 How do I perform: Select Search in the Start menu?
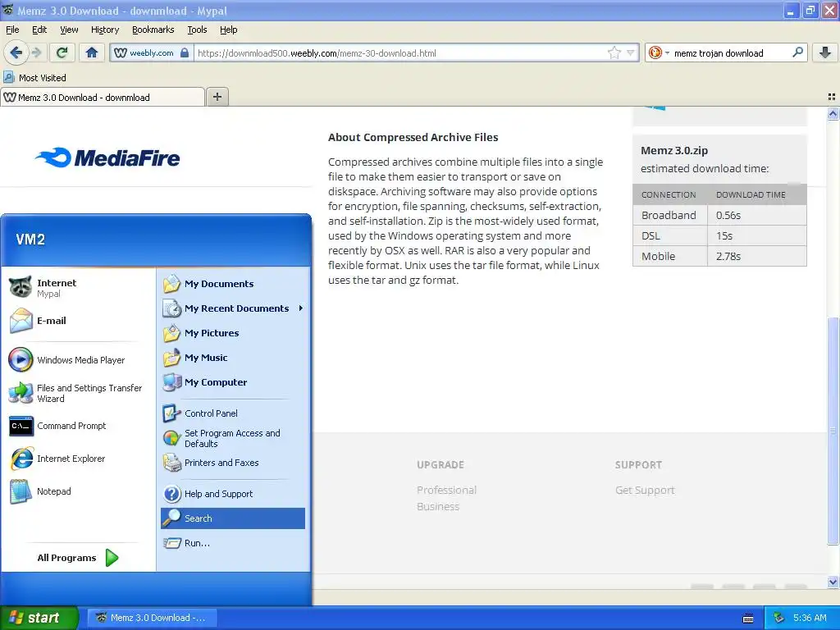232,518
